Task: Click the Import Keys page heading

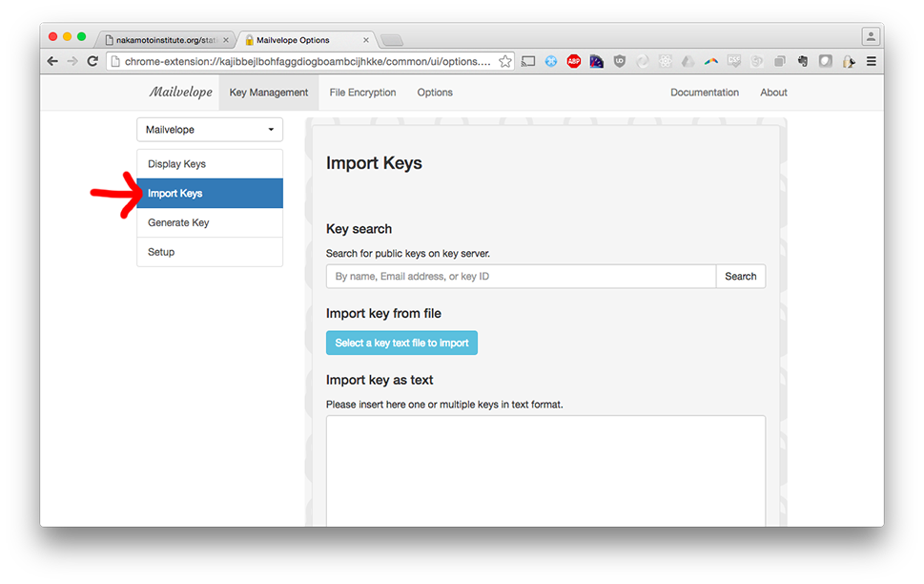Action: [374, 163]
